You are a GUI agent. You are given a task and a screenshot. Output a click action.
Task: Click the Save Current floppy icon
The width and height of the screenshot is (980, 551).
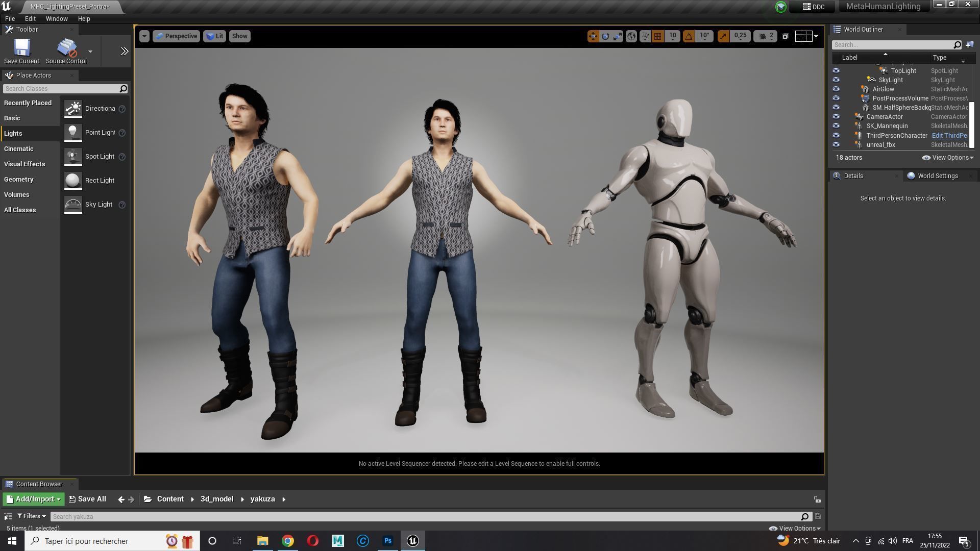21,48
